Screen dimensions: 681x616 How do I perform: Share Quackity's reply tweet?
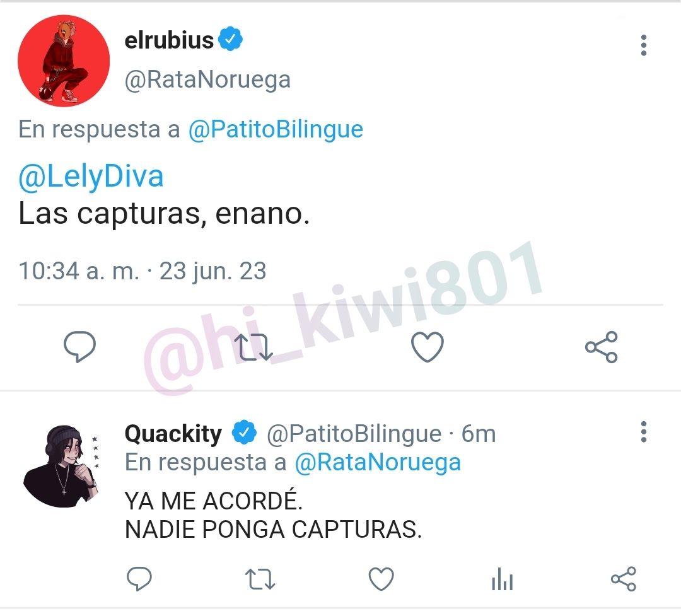[x=624, y=579]
